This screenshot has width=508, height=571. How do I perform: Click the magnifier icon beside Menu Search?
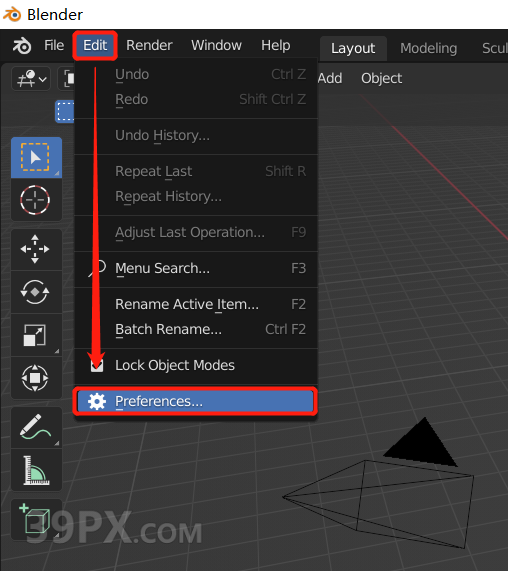(97, 268)
